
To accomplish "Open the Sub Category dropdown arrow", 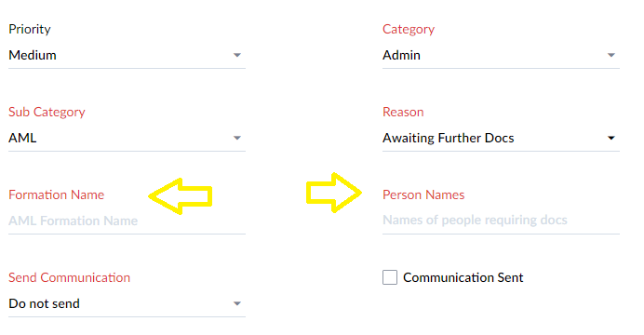I will pos(237,138).
